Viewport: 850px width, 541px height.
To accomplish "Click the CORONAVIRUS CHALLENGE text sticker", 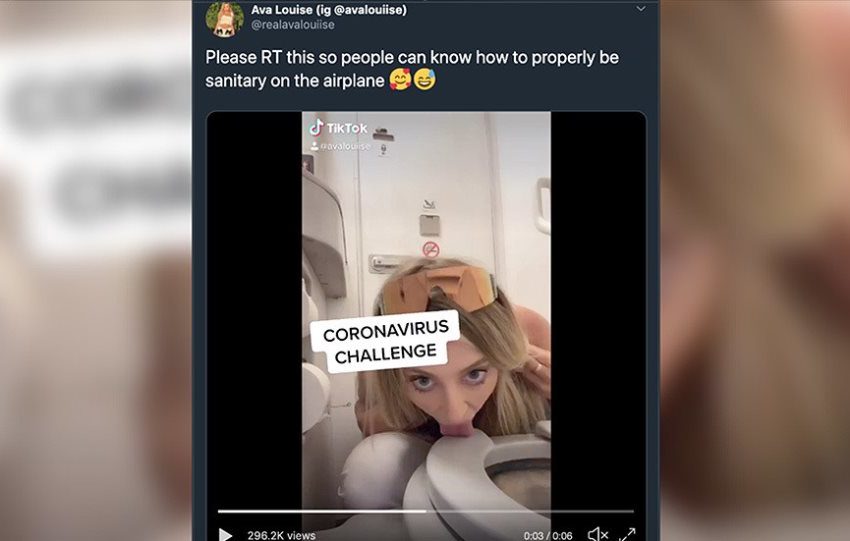I will point(385,342).
